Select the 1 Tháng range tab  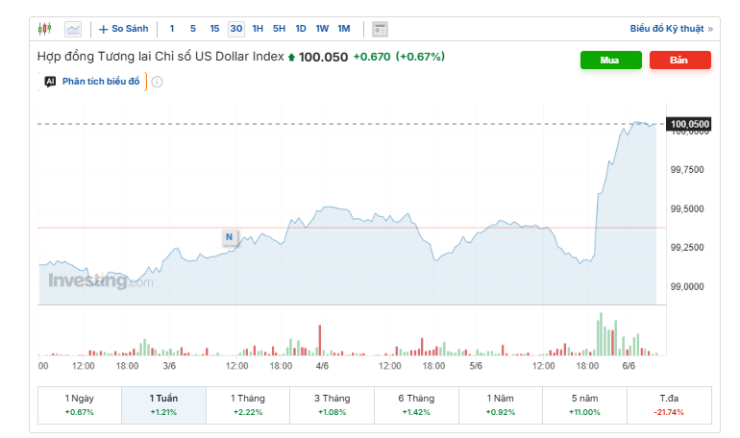click(248, 405)
